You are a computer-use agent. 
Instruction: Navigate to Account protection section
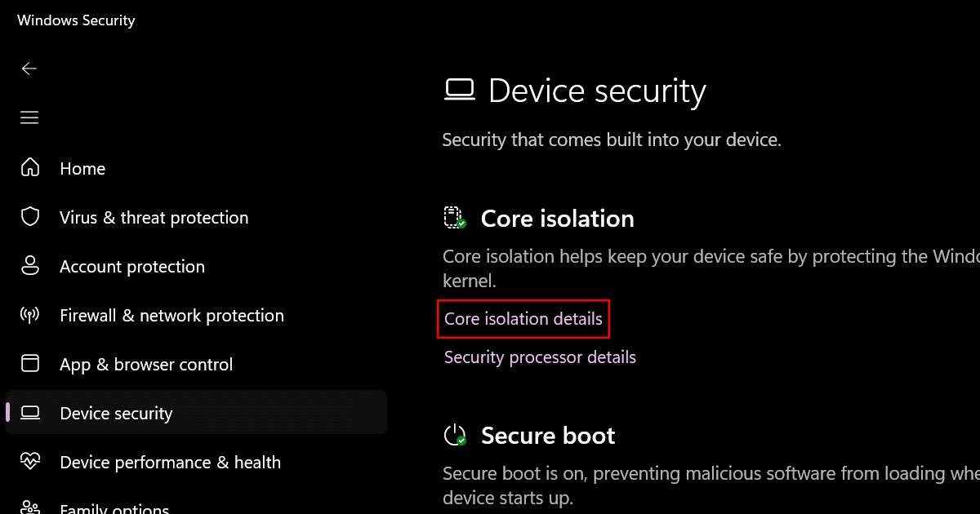132,267
